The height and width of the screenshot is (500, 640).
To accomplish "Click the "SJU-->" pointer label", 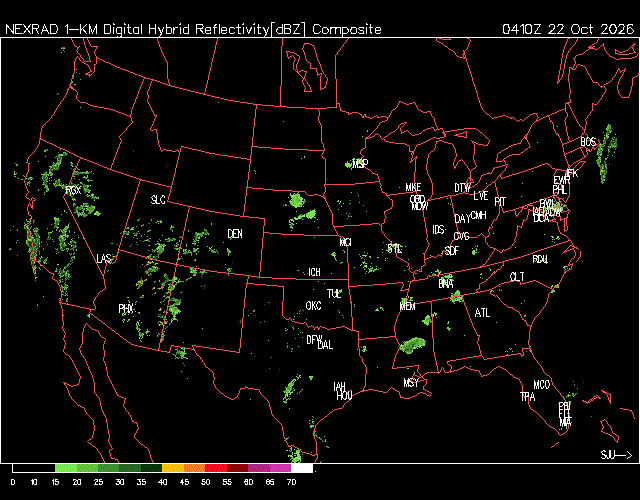I will pyautogui.click(x=616, y=455).
